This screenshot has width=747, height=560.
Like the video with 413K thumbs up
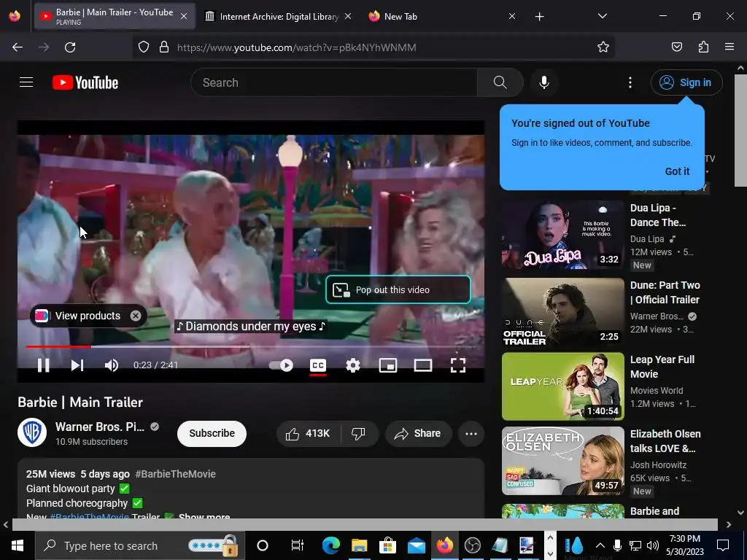point(308,433)
